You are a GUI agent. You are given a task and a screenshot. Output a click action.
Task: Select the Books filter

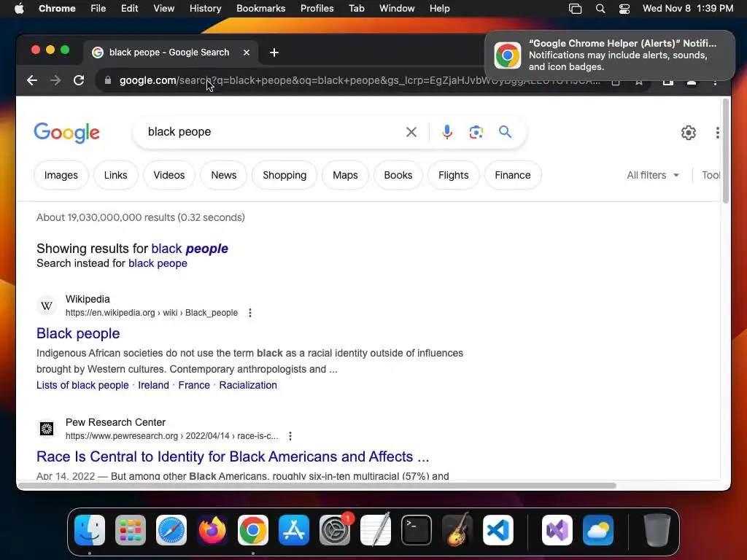(398, 175)
